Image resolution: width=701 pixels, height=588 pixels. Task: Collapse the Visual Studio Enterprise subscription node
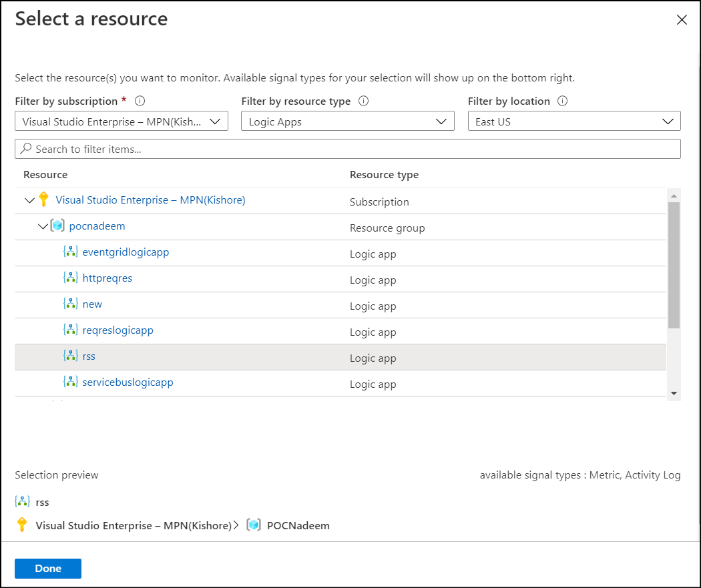click(x=29, y=200)
